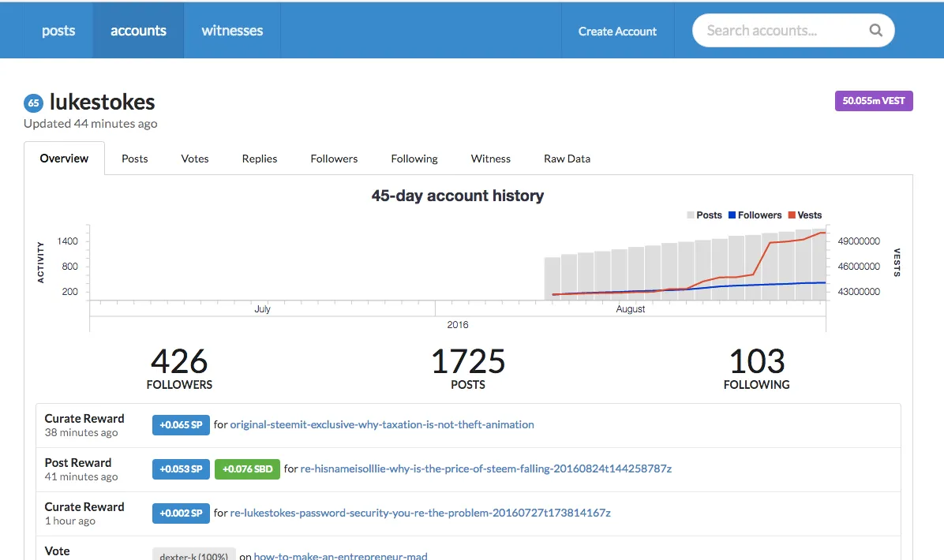The image size is (944, 560).
Task: Select the Overview tab
Action: [x=64, y=159]
